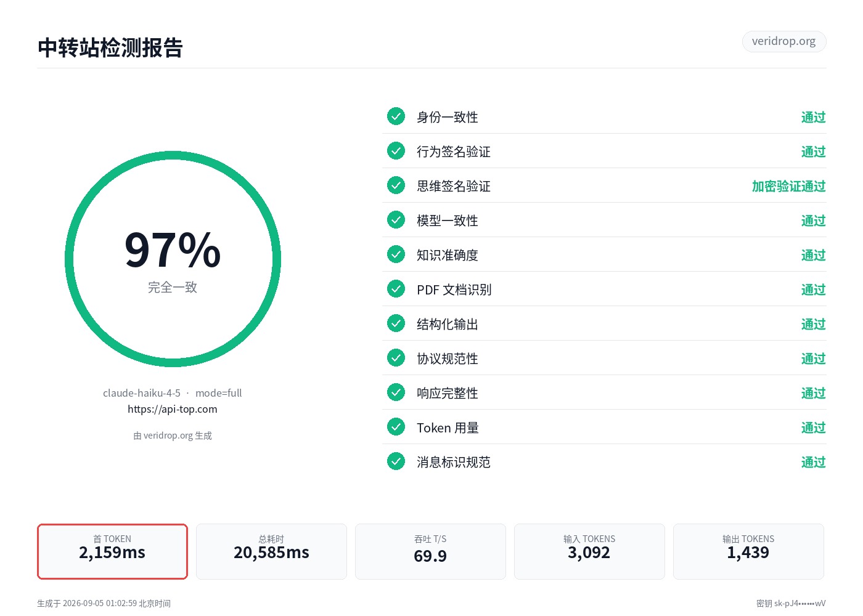The height and width of the screenshot is (616, 863).
Task: Click the veridrop.org badge at top right
Action: [783, 41]
